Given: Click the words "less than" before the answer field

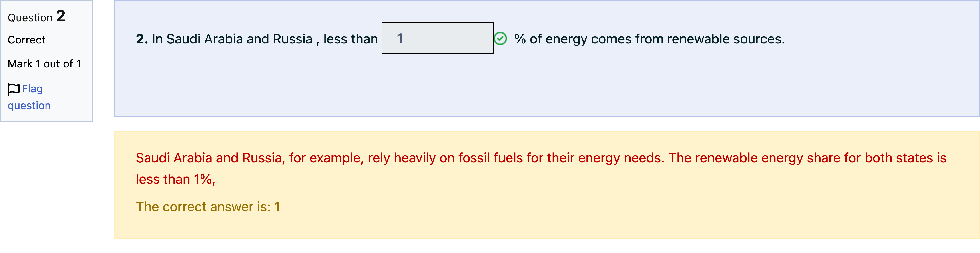Looking at the screenshot, I should tap(350, 39).
